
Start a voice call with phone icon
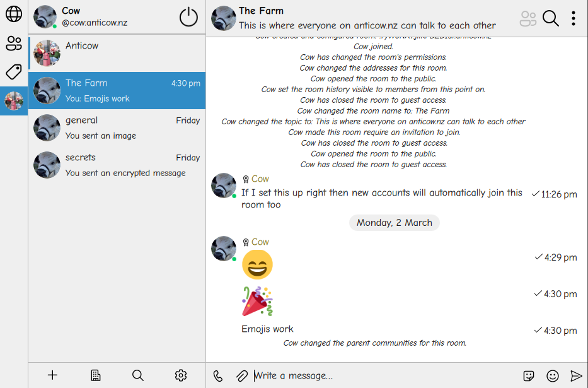tap(218, 375)
